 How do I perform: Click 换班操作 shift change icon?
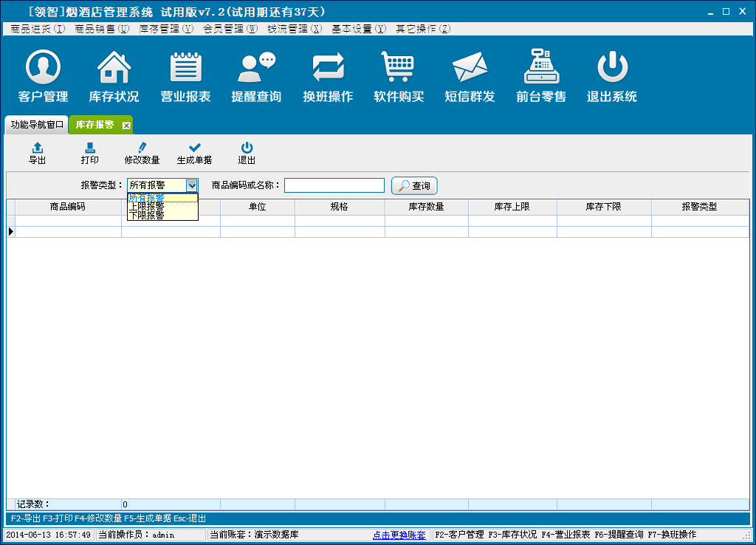pyautogui.click(x=328, y=69)
